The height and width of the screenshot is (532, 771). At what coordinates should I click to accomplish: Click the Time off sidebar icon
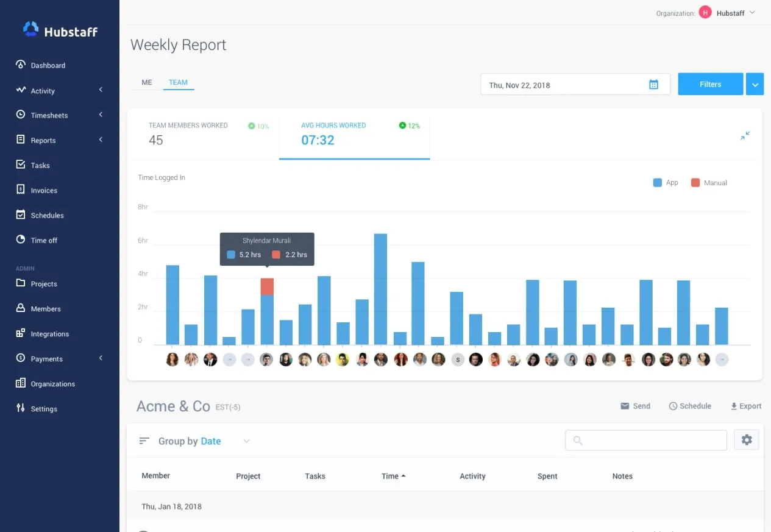tap(21, 240)
